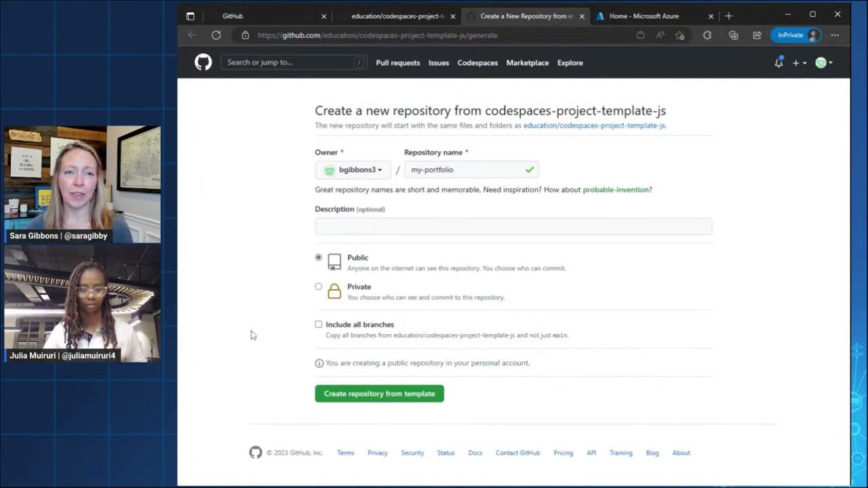The width and height of the screenshot is (868, 488).
Task: Open Marketplace in GitHub header
Action: (528, 62)
